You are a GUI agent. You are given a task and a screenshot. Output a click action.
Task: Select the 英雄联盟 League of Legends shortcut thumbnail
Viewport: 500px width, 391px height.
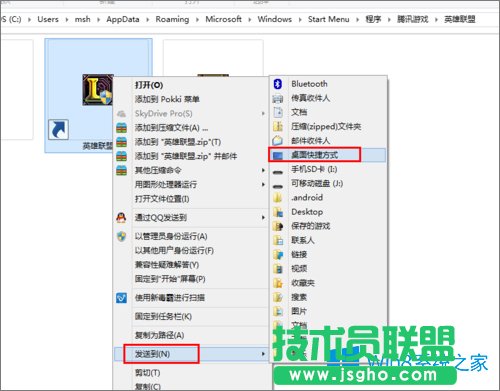click(98, 95)
